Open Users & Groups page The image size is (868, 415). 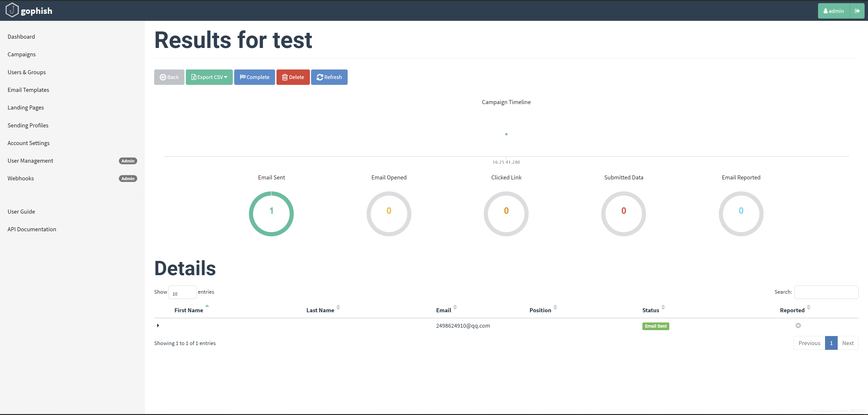coord(27,72)
